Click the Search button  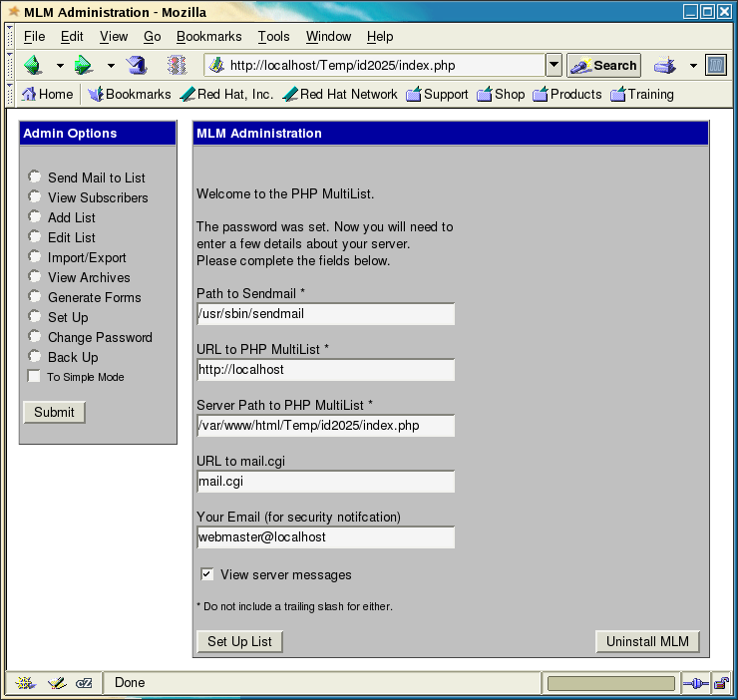[x=603, y=66]
